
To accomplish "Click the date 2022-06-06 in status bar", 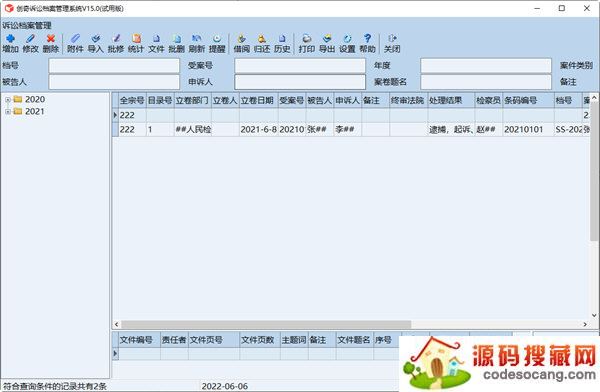I will 225,386.
